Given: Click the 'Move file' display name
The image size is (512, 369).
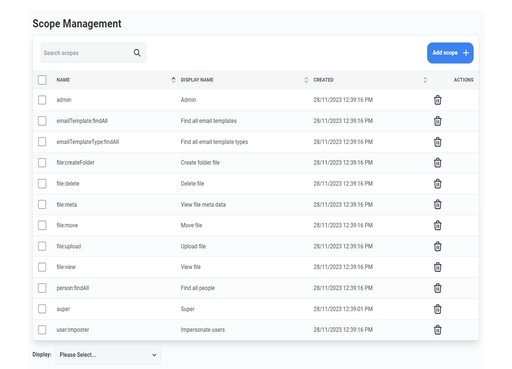Looking at the screenshot, I should point(191,225).
